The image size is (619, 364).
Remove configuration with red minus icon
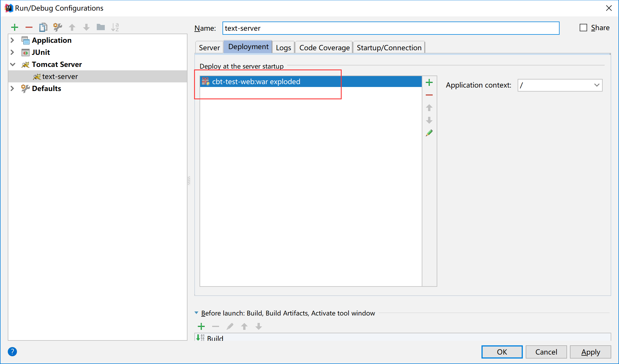click(29, 28)
